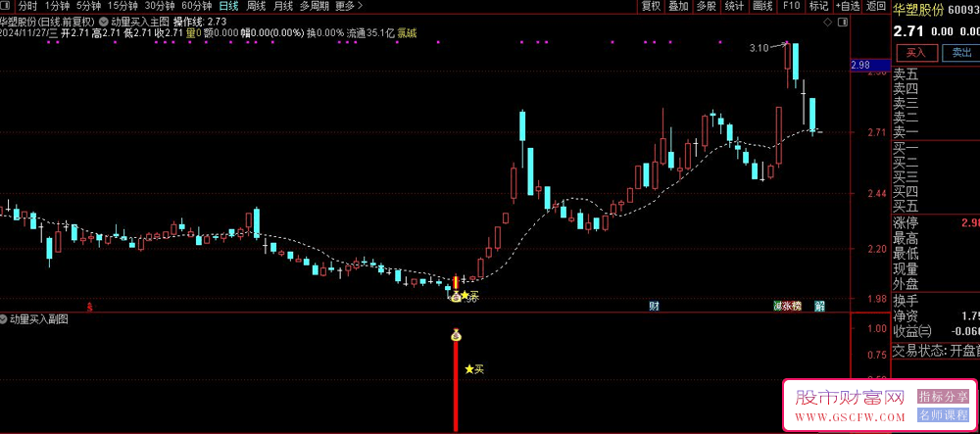The height and width of the screenshot is (434, 980).
Task: Activate the 画线 drawing tool
Action: tap(762, 6)
